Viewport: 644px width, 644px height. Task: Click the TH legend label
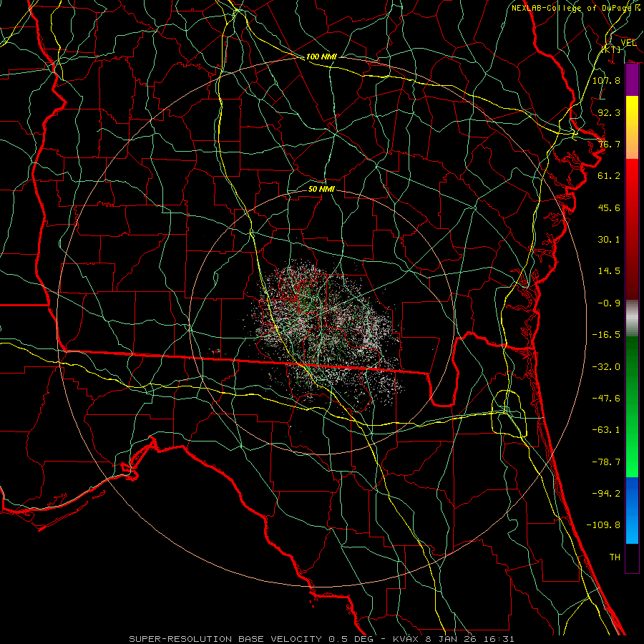pyautogui.click(x=615, y=557)
